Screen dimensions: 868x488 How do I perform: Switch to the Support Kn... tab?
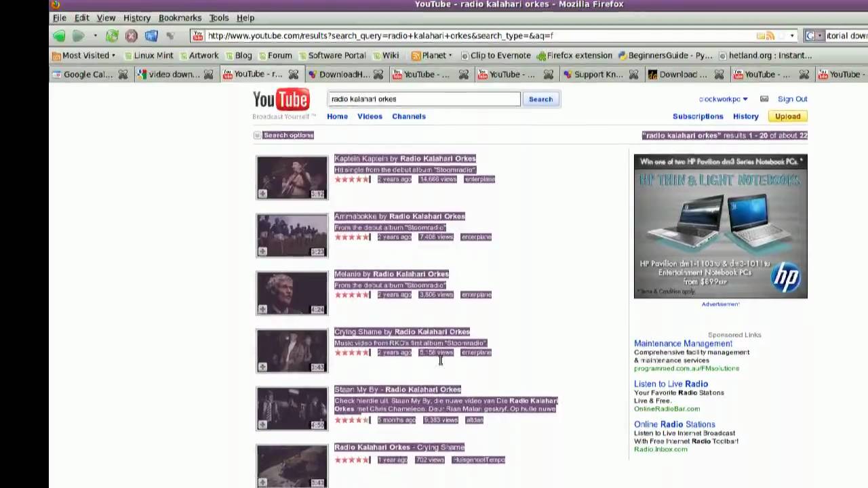pyautogui.click(x=593, y=75)
